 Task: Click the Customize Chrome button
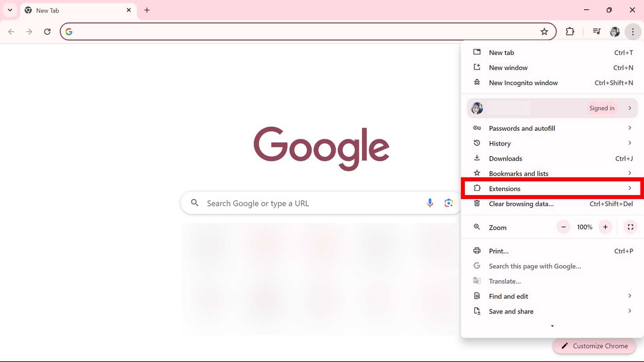coord(594,346)
